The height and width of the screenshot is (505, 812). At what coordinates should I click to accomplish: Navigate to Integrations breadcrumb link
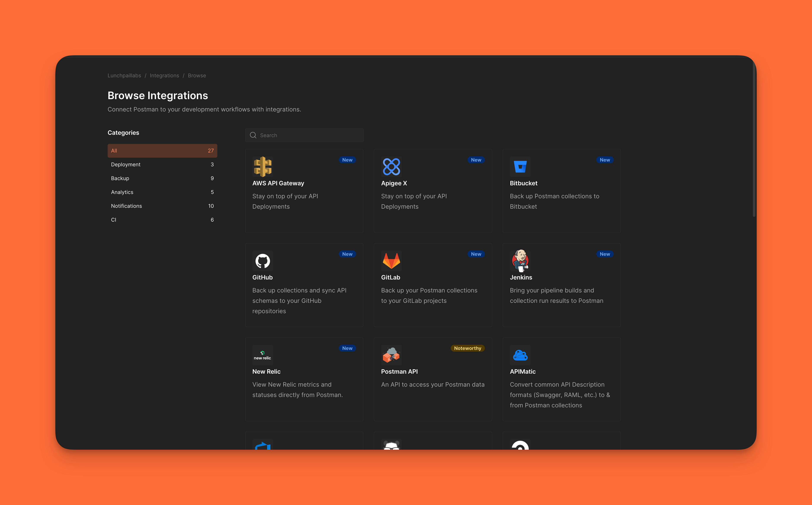[164, 75]
